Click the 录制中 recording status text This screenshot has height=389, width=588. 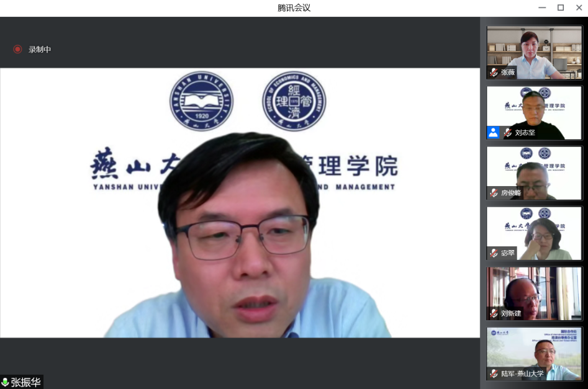[x=40, y=49]
